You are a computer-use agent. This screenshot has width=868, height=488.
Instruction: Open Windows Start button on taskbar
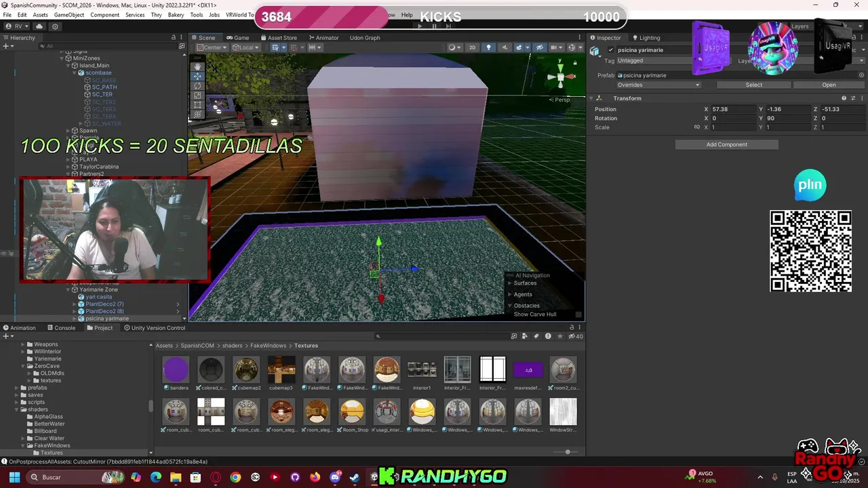click(14, 477)
